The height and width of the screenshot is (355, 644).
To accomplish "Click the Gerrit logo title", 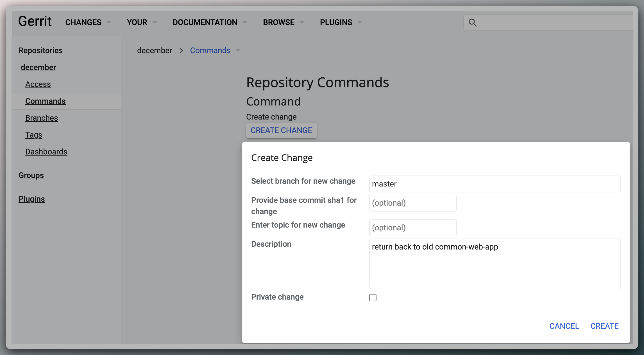I will tap(35, 21).
